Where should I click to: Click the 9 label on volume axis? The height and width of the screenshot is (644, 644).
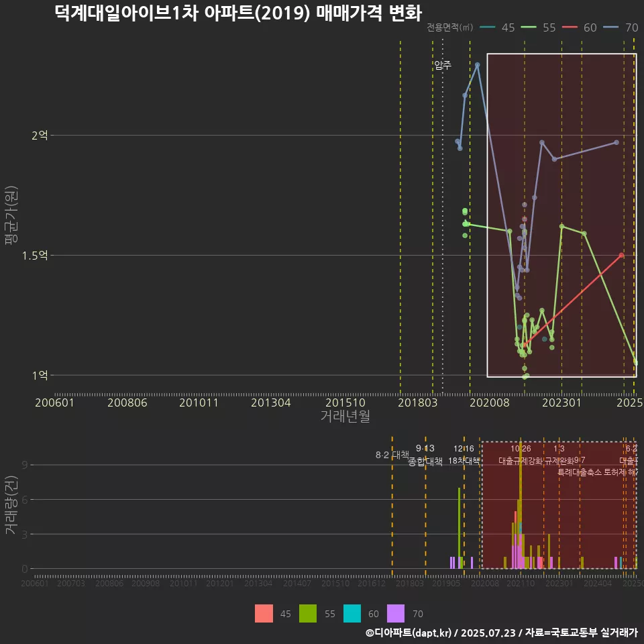(25, 465)
